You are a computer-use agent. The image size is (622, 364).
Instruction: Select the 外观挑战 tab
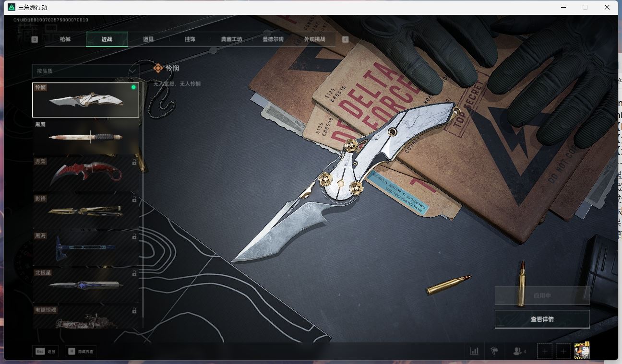pyautogui.click(x=315, y=39)
